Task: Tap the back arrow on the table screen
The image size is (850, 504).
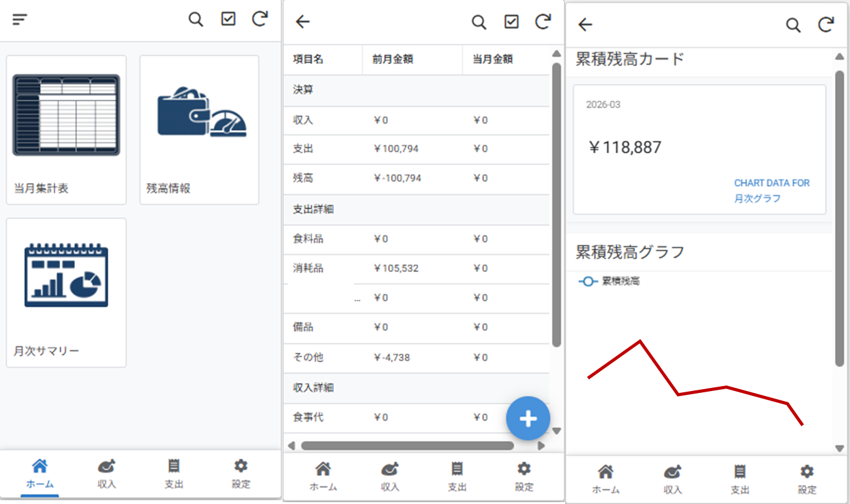Action: click(303, 22)
